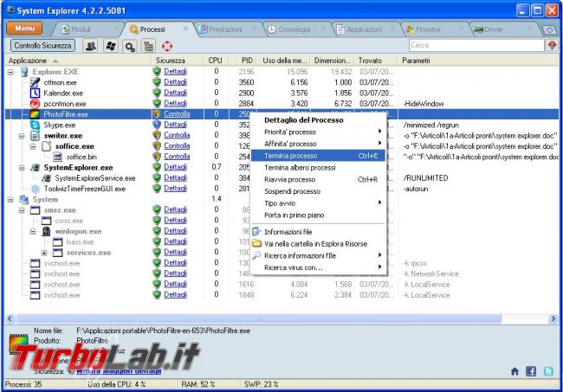The height and width of the screenshot is (392, 563).
Task: Collapse the SystemExplorer.exe tree node
Action: [22, 168]
